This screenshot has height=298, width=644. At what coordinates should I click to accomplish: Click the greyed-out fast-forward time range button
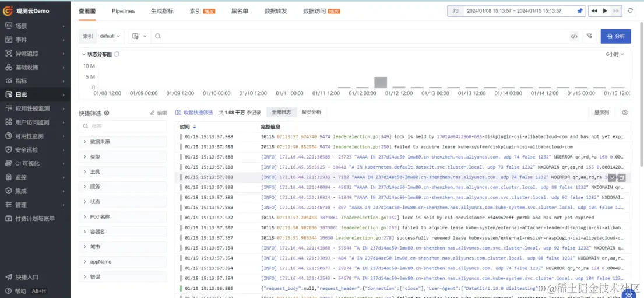[615, 11]
